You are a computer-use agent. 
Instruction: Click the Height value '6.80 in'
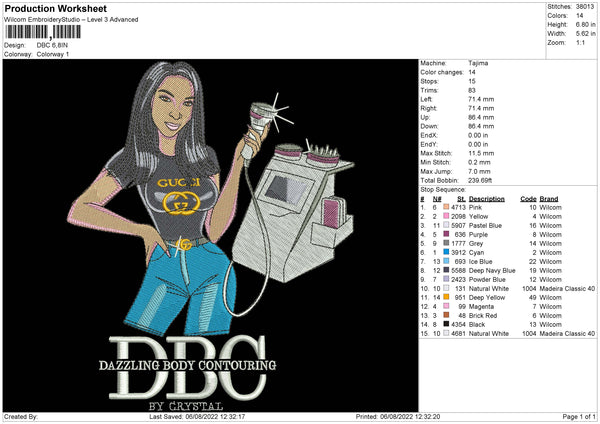coord(585,24)
